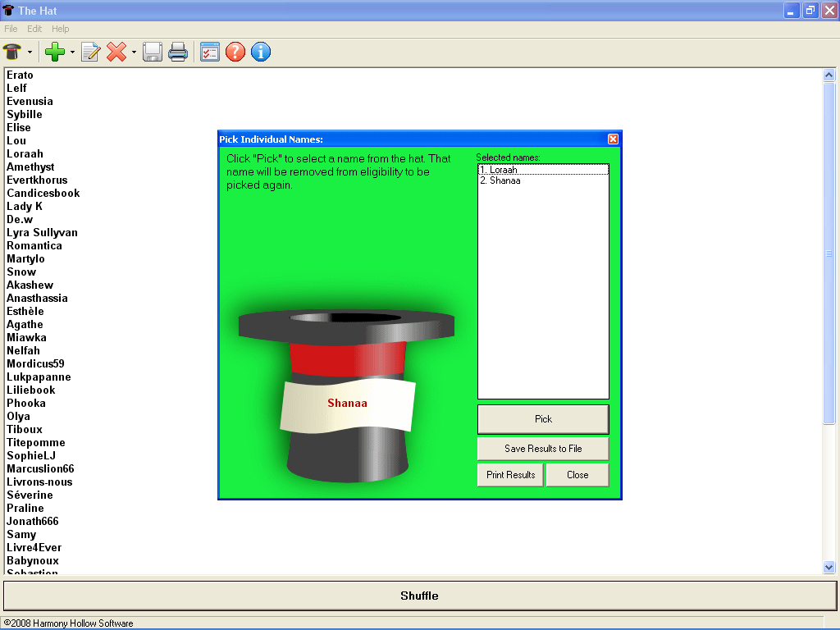The width and height of the screenshot is (840, 630).
Task: Expand the dropdown arrow beside the red X
Action: 134,52
